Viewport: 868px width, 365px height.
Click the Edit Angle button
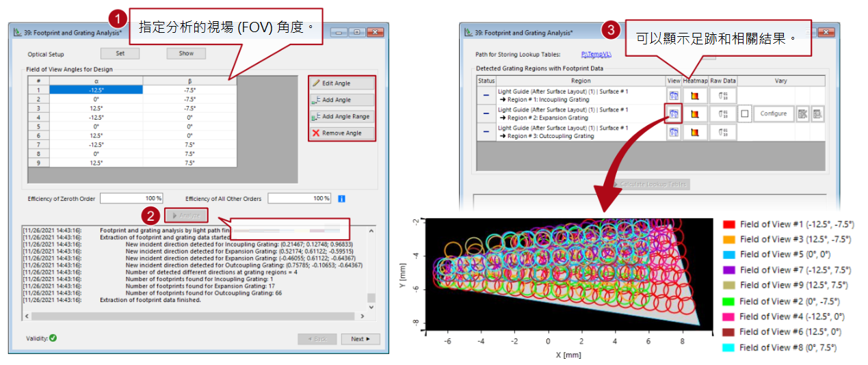coord(341,83)
